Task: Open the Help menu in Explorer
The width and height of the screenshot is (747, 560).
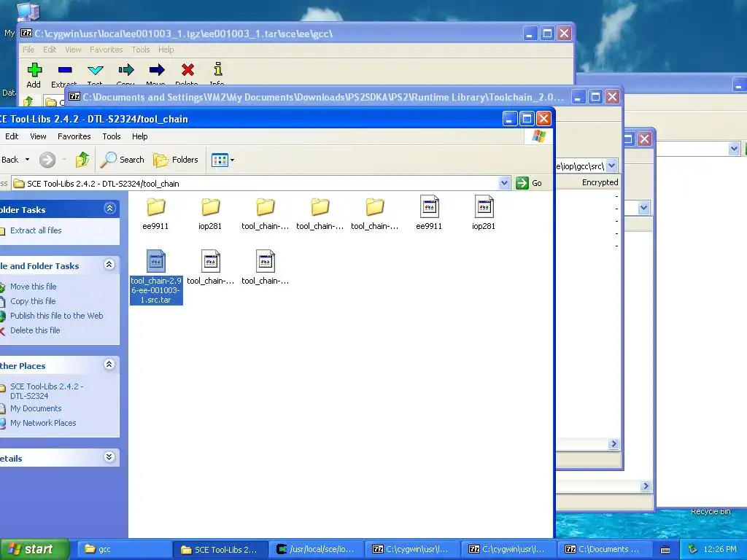Action: click(139, 136)
